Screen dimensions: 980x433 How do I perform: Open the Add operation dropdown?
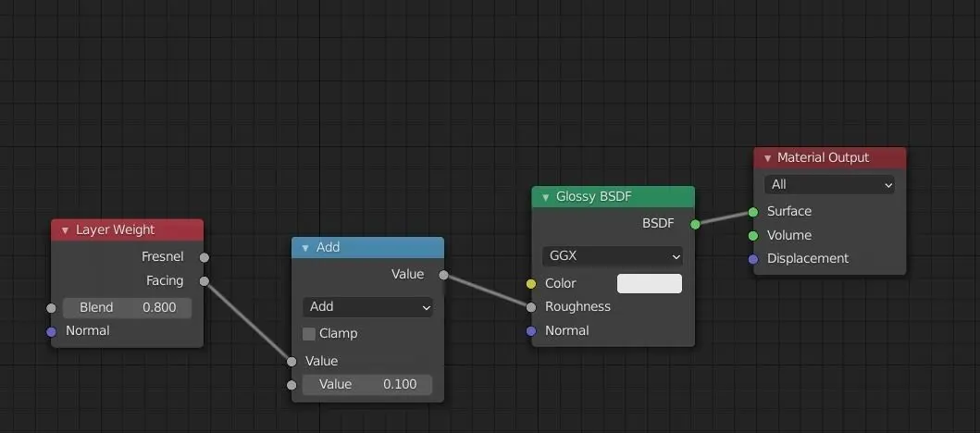(367, 307)
